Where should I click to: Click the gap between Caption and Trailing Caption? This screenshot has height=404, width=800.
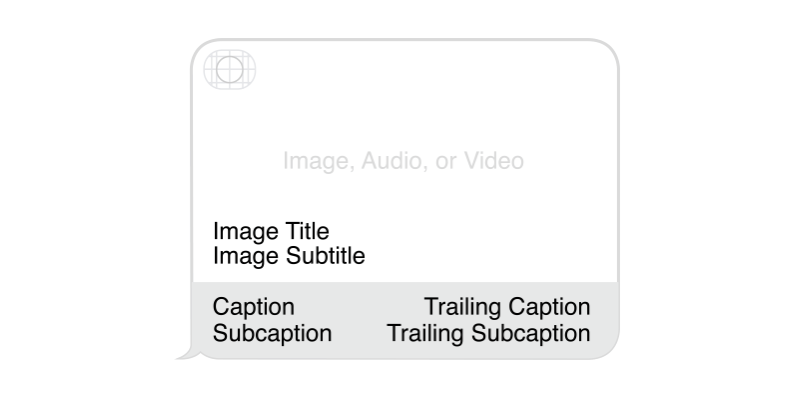point(358,307)
